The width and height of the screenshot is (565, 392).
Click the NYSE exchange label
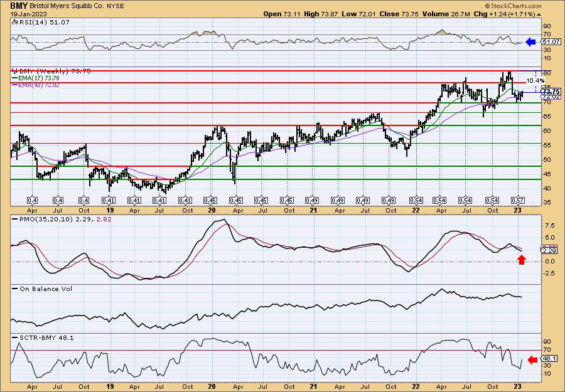pos(116,6)
